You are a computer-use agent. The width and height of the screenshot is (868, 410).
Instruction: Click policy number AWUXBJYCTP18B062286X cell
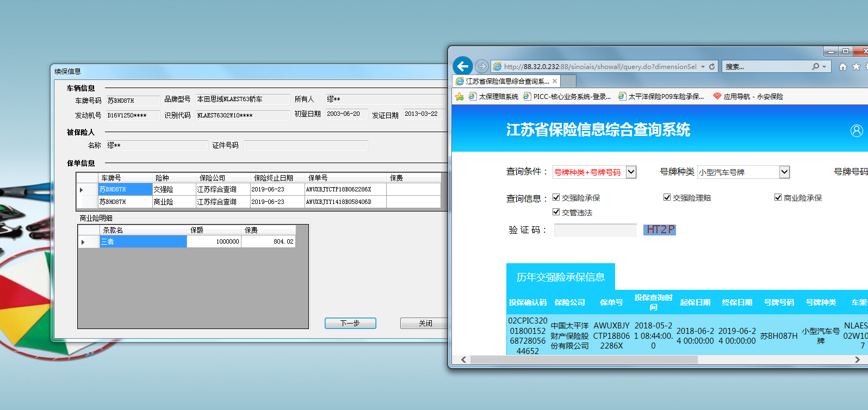point(345,189)
